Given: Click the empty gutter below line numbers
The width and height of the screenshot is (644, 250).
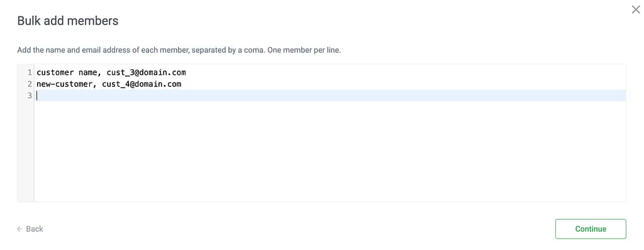Looking at the screenshot, I should tap(25, 151).
